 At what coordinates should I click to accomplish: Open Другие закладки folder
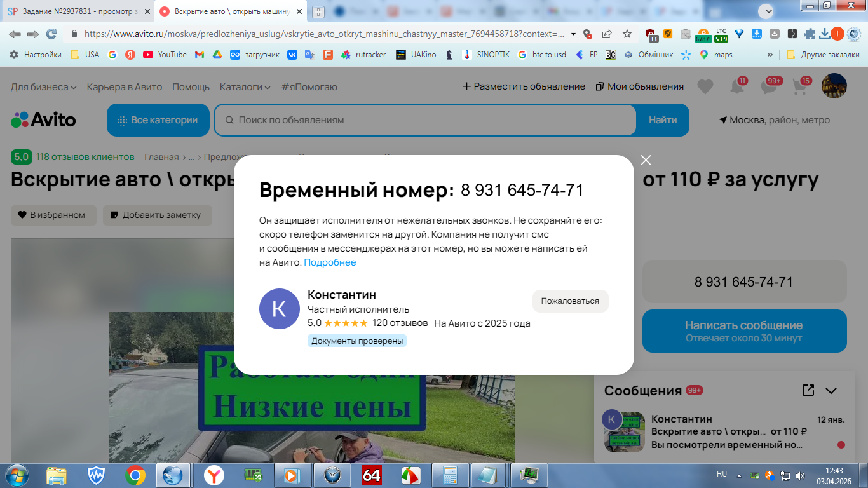(823, 55)
